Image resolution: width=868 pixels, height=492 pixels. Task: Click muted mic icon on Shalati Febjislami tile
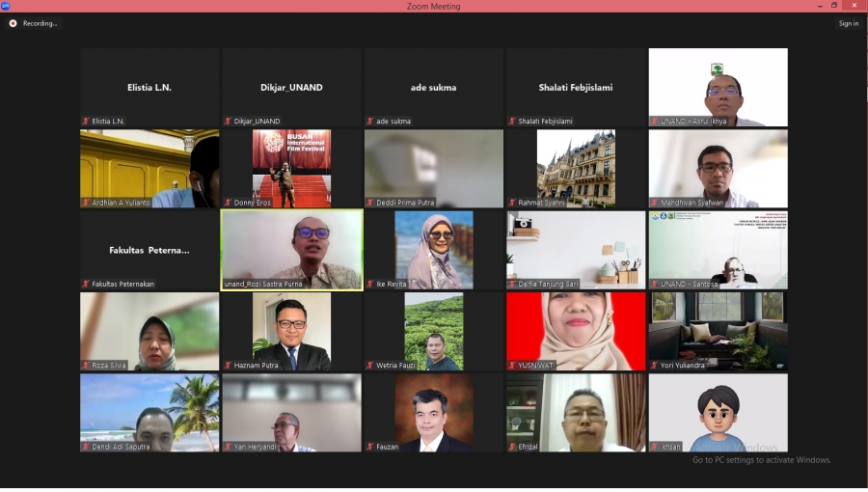coord(512,122)
